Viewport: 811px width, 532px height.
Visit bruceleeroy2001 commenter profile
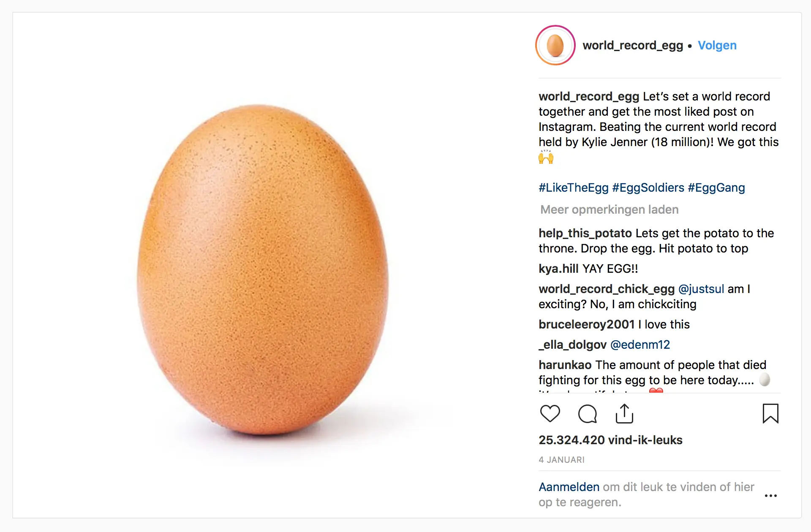(587, 324)
